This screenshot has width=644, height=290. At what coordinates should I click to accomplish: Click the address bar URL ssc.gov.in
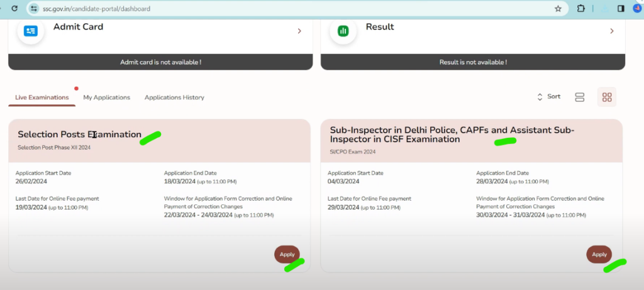[x=96, y=9]
